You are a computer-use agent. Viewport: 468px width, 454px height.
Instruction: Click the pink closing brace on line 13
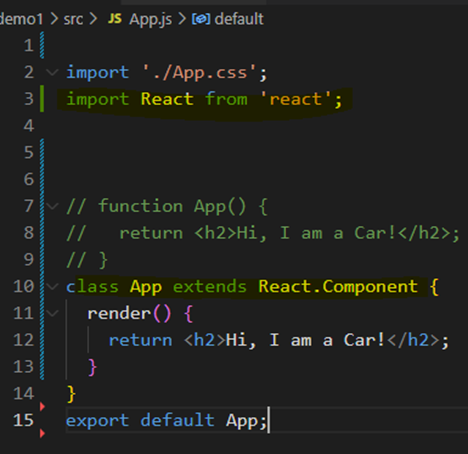click(x=92, y=367)
